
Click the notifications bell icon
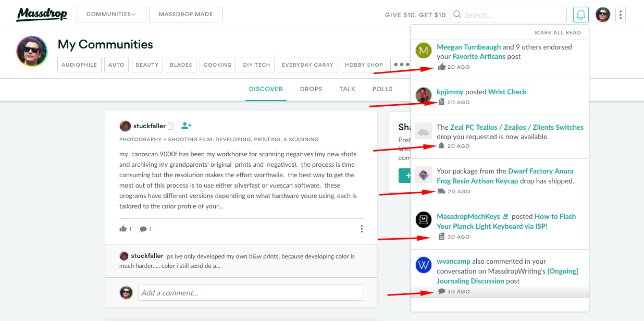580,15
